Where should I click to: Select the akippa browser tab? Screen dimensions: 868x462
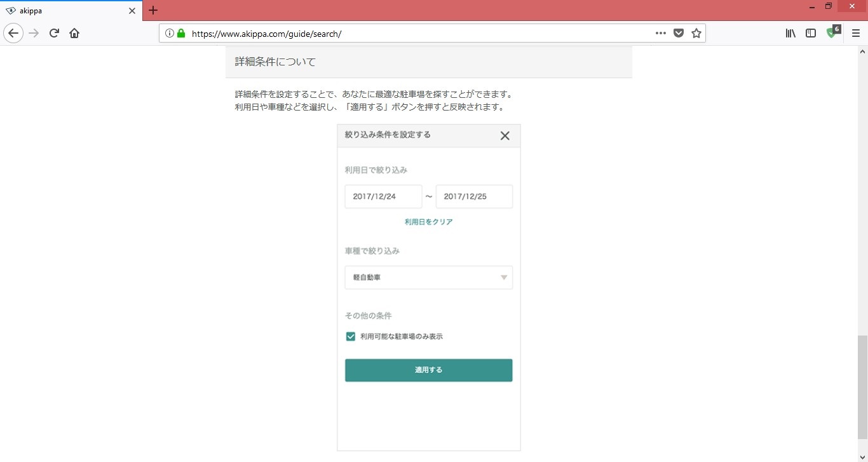pos(70,11)
